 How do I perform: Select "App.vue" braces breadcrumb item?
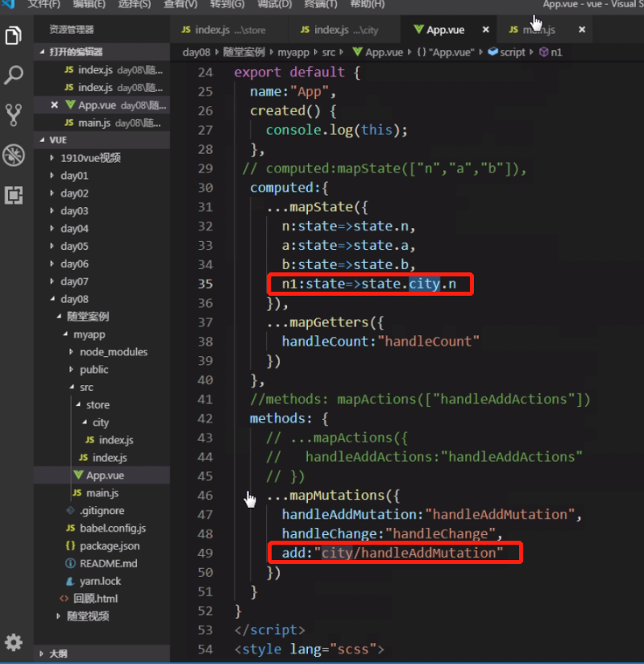[x=445, y=52]
